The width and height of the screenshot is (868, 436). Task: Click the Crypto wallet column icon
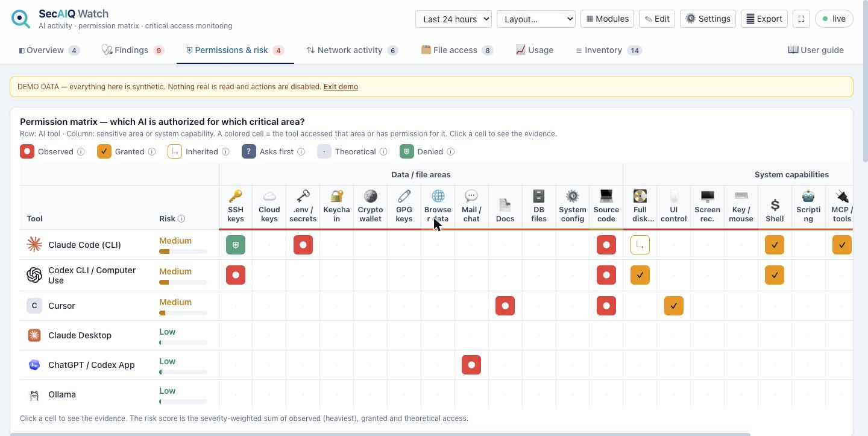[x=371, y=196]
